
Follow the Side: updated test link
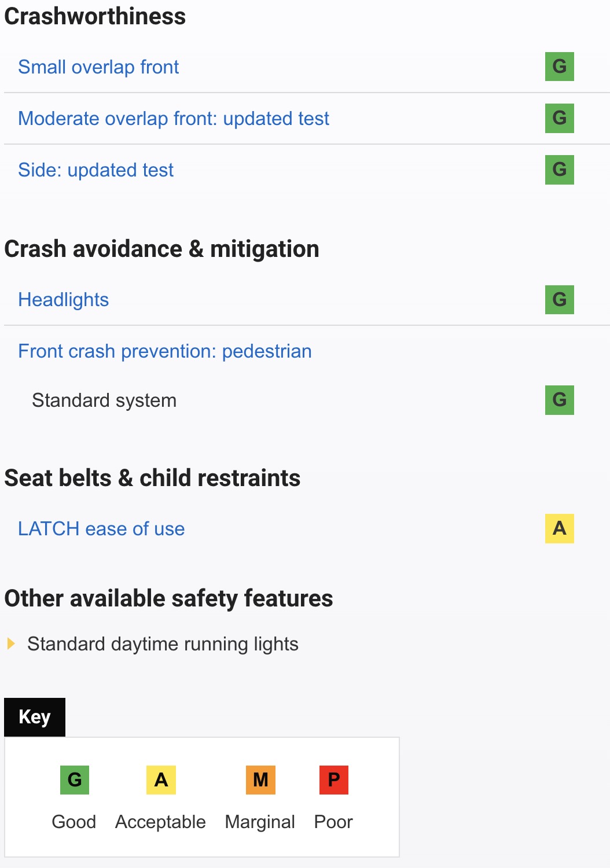(x=95, y=170)
